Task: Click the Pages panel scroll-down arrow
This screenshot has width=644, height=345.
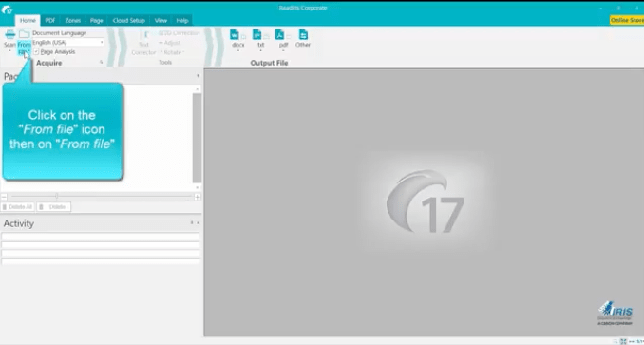Action: click(x=198, y=187)
